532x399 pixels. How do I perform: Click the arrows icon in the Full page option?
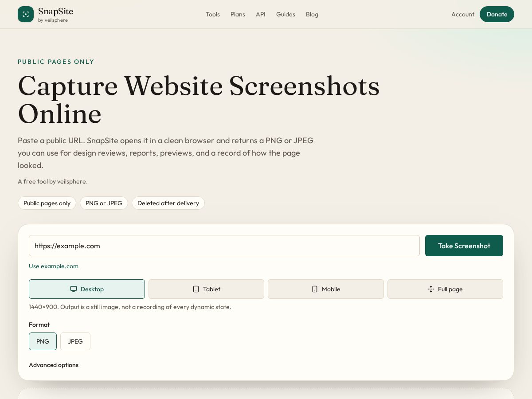pyautogui.click(x=431, y=289)
